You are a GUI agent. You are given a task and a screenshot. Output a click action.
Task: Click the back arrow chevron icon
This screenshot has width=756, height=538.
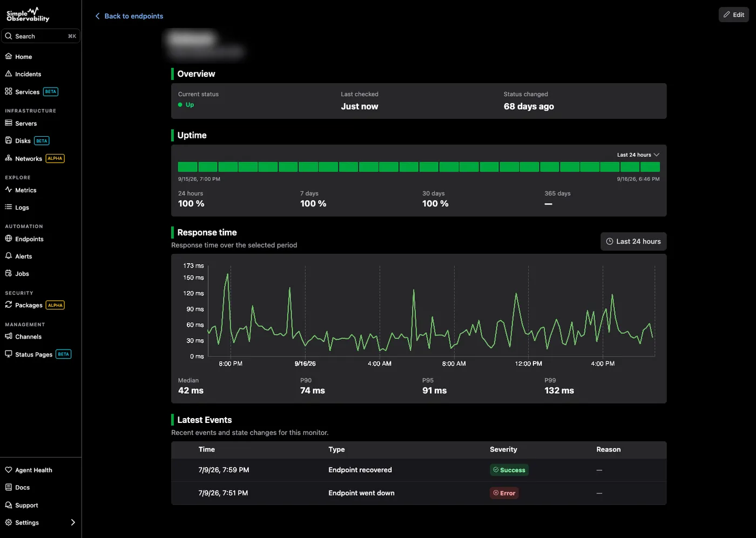point(98,16)
